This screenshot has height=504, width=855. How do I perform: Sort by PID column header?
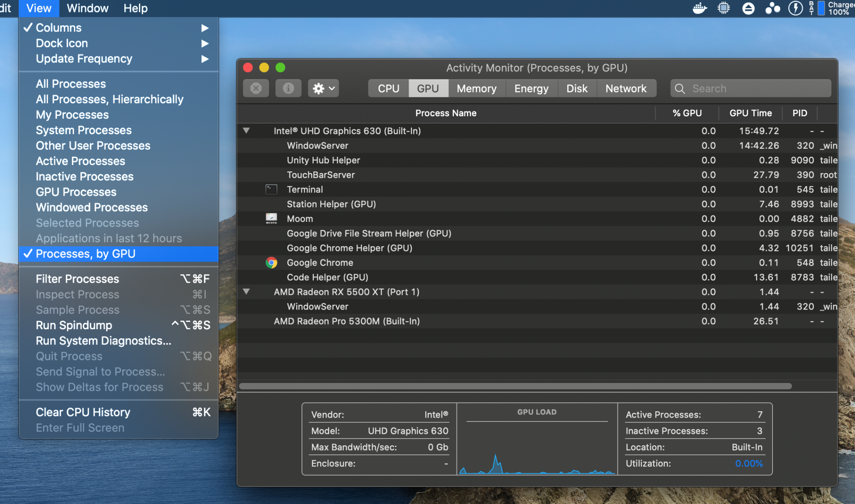799,113
